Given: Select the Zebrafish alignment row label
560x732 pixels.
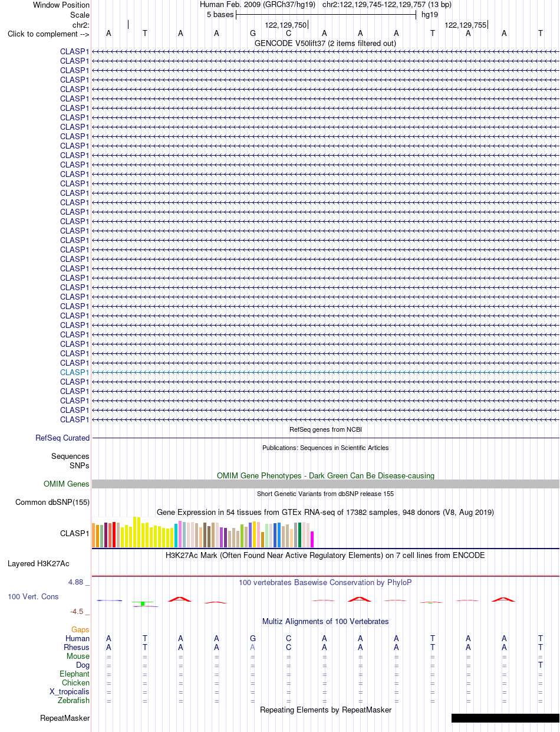Looking at the screenshot, I should [x=74, y=700].
